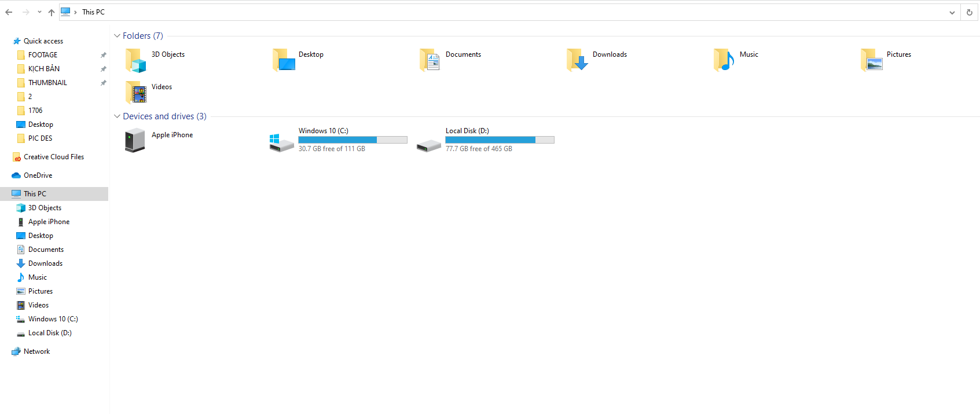Open Creative Cloud Files in sidebar
This screenshot has width=980, height=414.
point(54,157)
